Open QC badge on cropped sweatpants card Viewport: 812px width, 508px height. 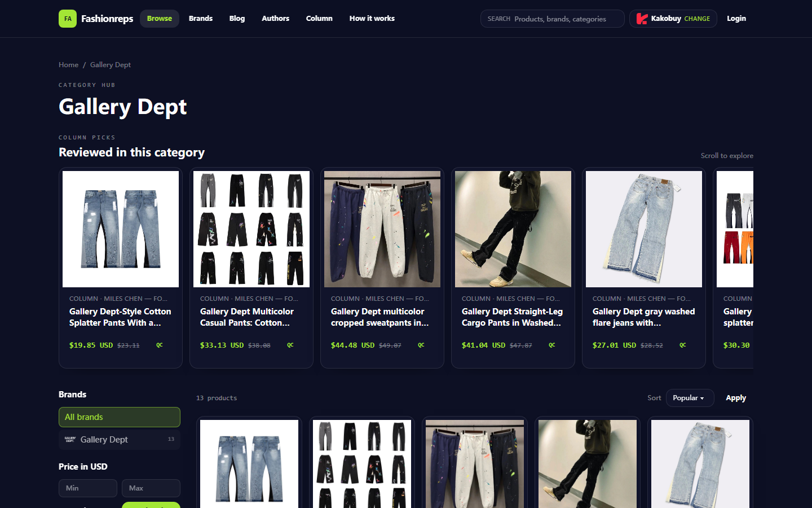(421, 345)
